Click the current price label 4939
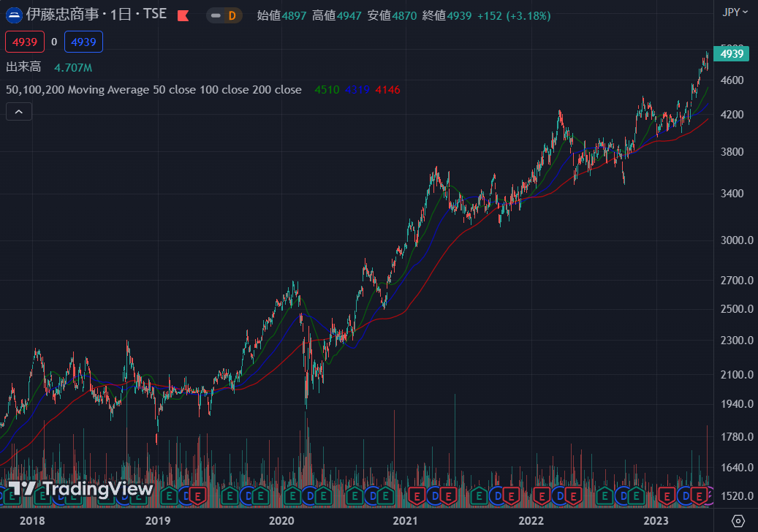 point(732,53)
